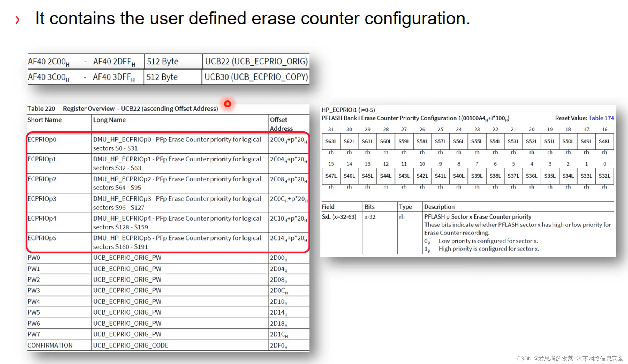Click bit field S63L in the register diagram
This screenshot has height=364, width=628.
point(331,141)
